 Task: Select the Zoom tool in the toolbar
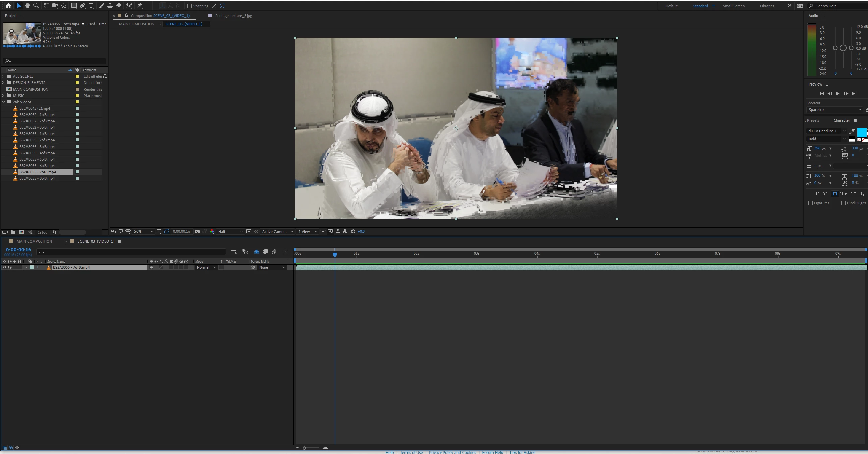36,5
